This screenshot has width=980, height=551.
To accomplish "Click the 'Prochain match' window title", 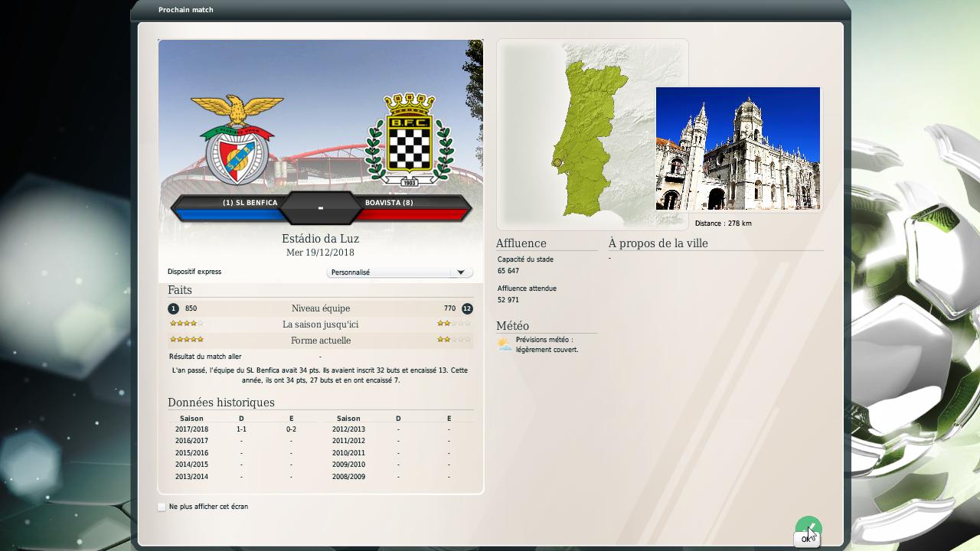I will tap(186, 10).
